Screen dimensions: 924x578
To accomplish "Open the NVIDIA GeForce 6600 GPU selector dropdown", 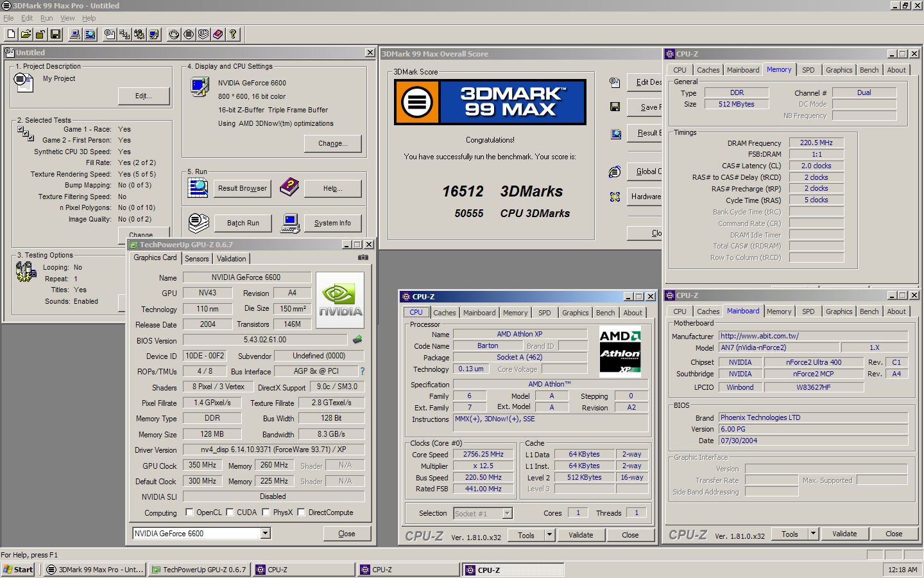I will pos(266,534).
